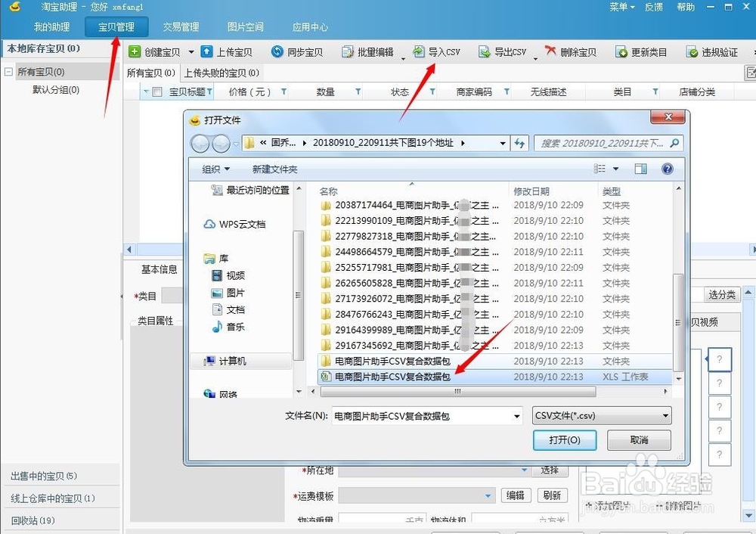The image size is (756, 534).
Task: Click the 导入CSV import icon
Action: [419, 51]
